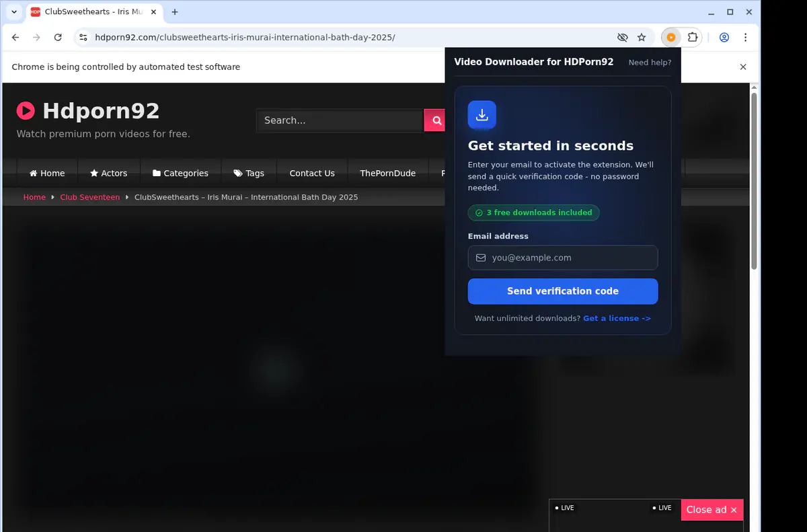Focus the Email address input field
The image size is (807, 532).
[x=563, y=258]
